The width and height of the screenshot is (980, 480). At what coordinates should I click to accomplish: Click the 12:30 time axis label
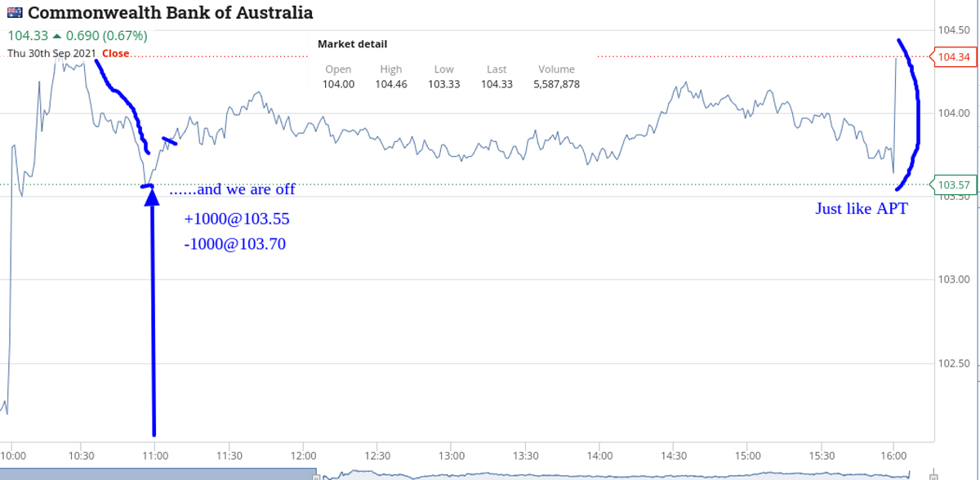coord(377,455)
